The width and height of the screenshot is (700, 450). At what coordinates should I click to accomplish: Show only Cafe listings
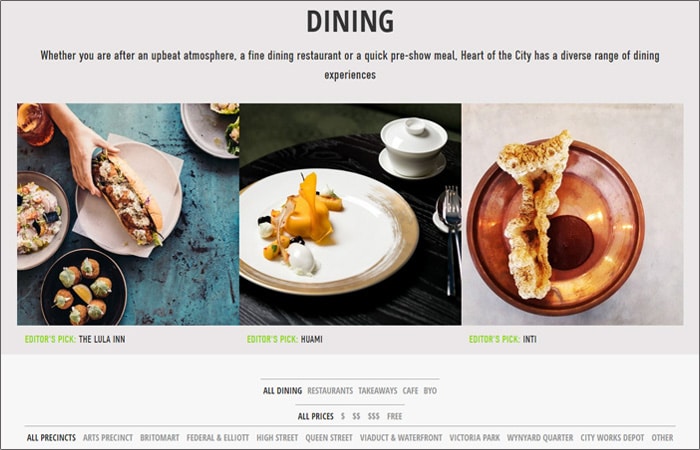(x=410, y=391)
